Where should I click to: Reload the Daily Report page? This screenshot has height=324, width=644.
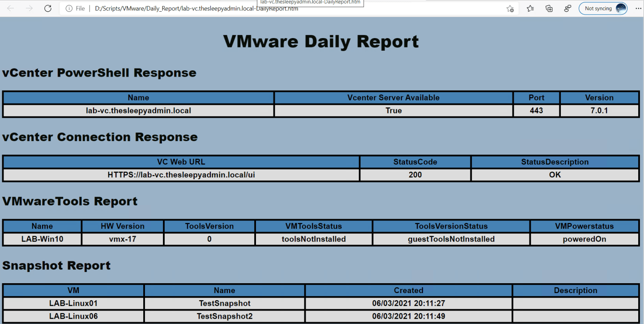[48, 9]
